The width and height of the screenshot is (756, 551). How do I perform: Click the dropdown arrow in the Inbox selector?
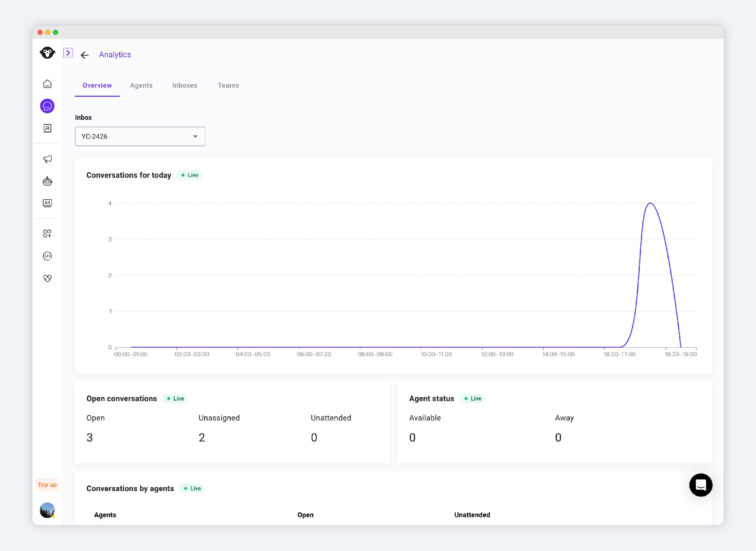point(195,136)
